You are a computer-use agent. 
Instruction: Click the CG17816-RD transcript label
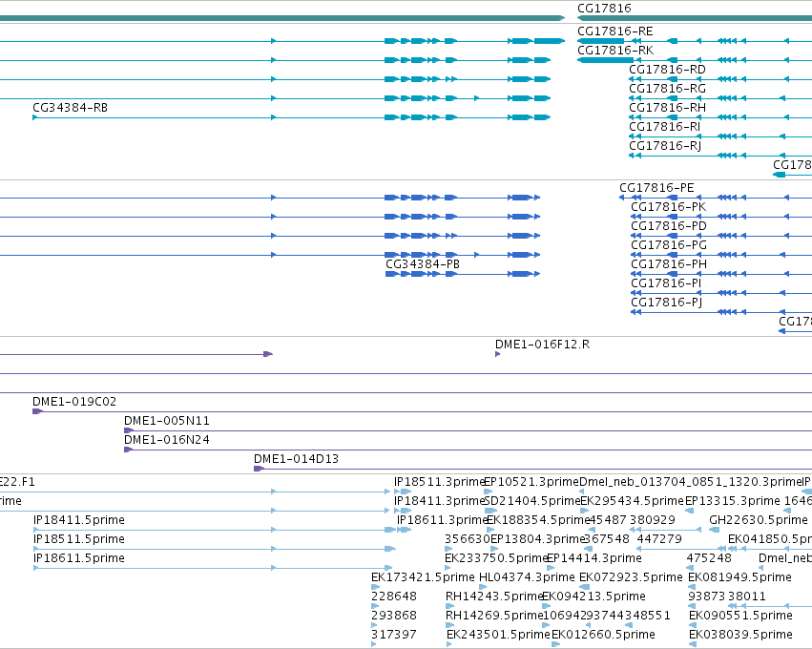(667, 70)
